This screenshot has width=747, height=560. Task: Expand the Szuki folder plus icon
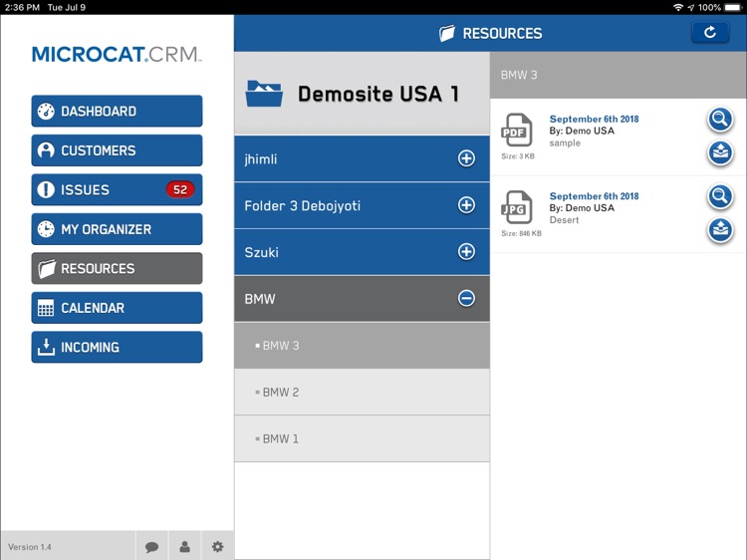point(466,251)
